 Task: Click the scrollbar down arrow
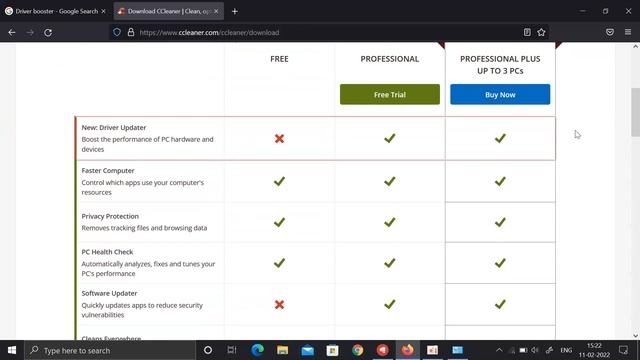tap(636, 336)
